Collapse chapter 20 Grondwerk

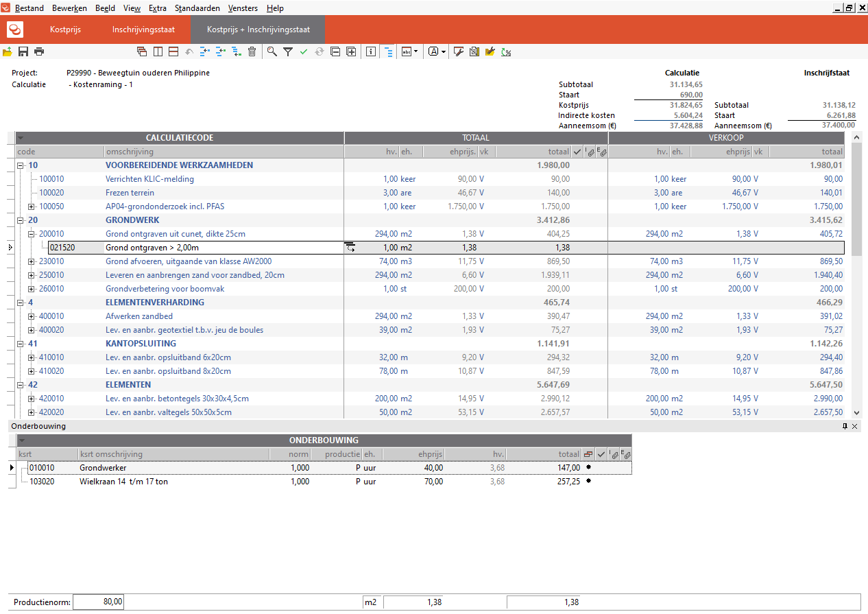pos(21,220)
